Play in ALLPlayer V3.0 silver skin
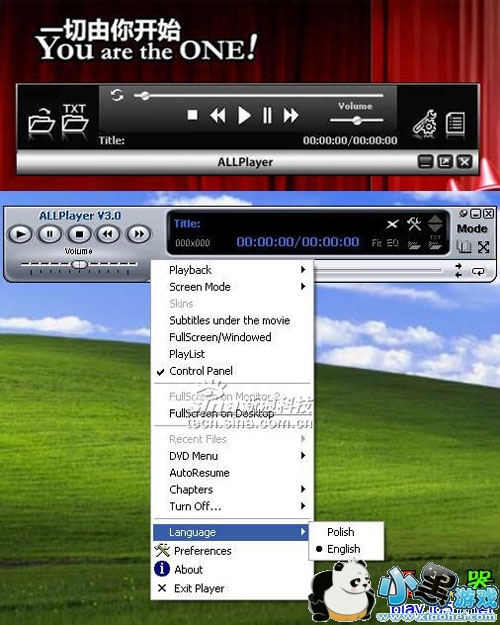Screen dimensions: 500x625 pos(20,234)
